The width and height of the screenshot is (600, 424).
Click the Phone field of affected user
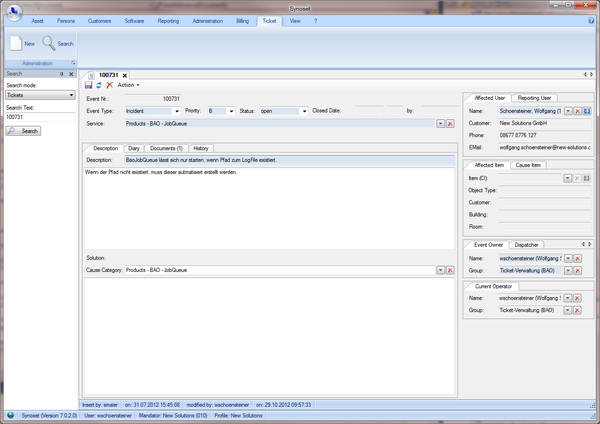tap(545, 135)
